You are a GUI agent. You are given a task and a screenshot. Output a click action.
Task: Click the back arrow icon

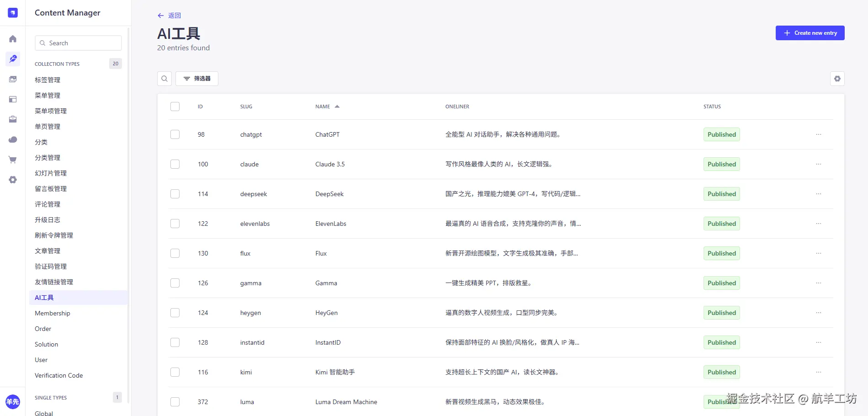coord(160,16)
